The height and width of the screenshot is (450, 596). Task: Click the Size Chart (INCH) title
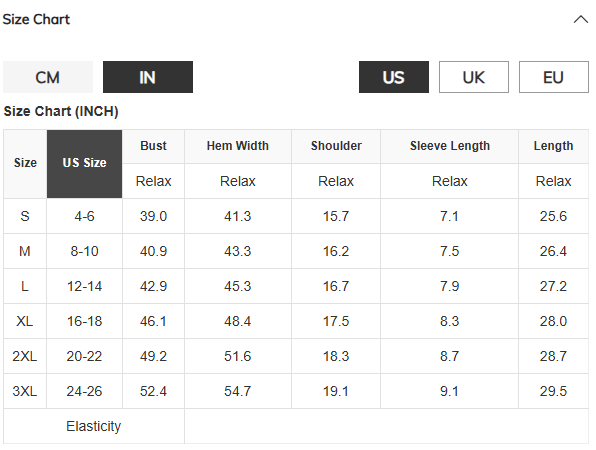pos(61,111)
